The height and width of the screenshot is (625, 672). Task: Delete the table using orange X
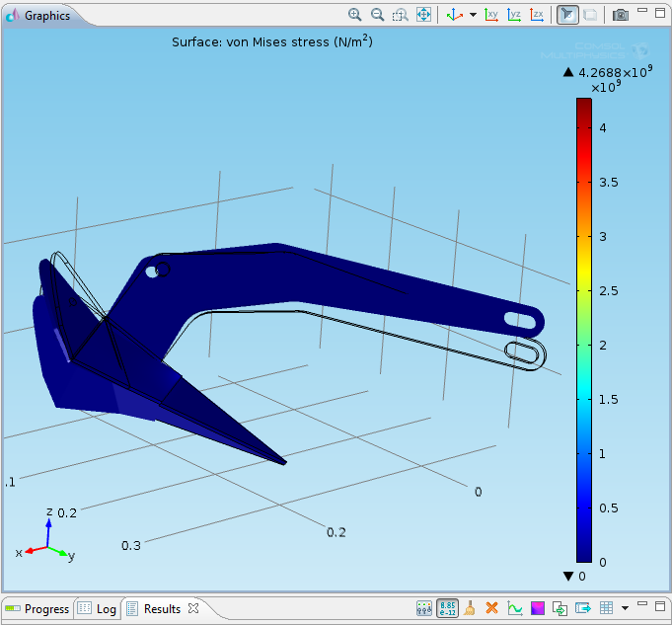point(491,608)
